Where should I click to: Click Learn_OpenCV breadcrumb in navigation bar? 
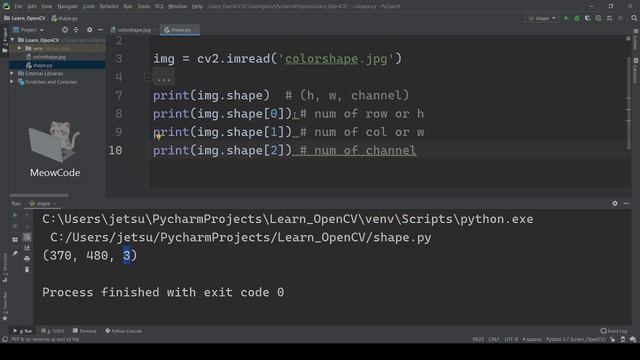point(25,18)
